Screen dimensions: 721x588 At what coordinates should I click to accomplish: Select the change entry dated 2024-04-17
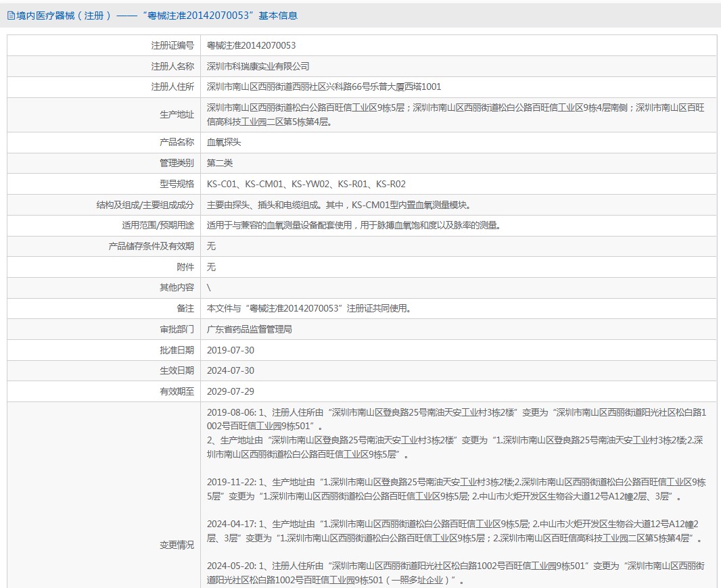[x=455, y=531]
